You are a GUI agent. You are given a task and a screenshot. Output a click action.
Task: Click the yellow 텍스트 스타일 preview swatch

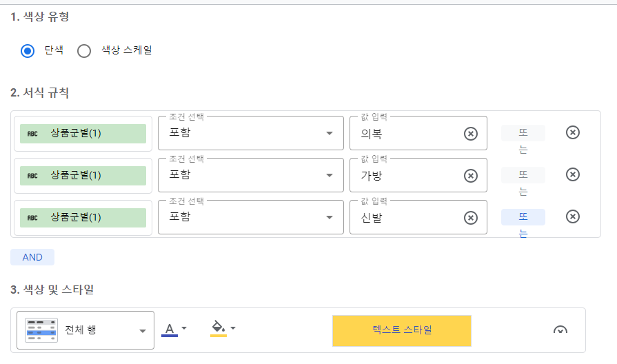(402, 330)
